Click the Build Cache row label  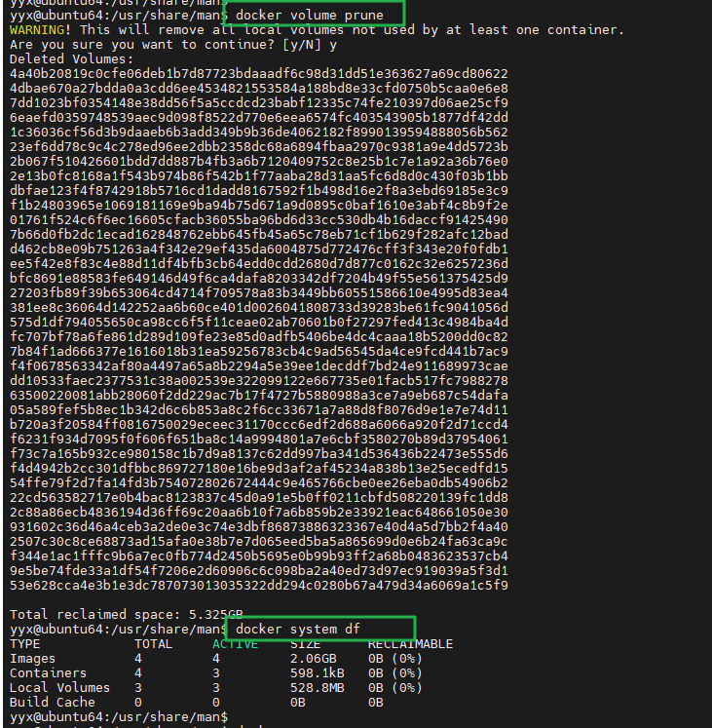click(52, 703)
